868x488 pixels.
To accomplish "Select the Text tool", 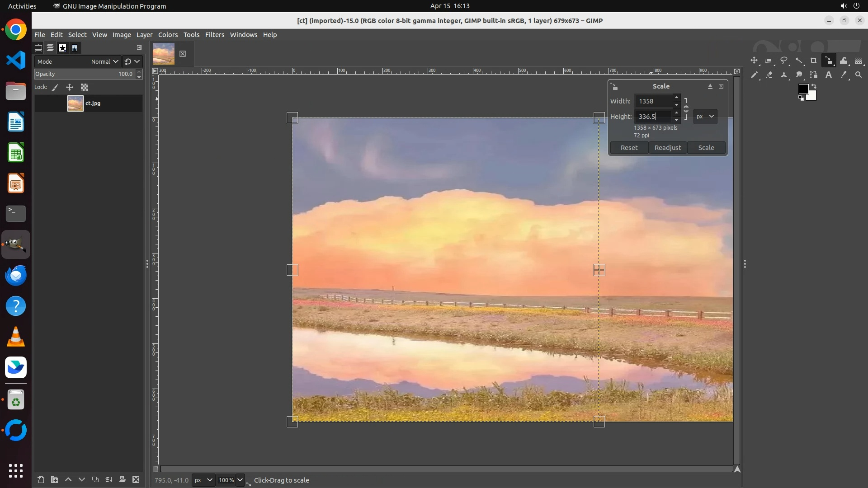I will pos(829,75).
